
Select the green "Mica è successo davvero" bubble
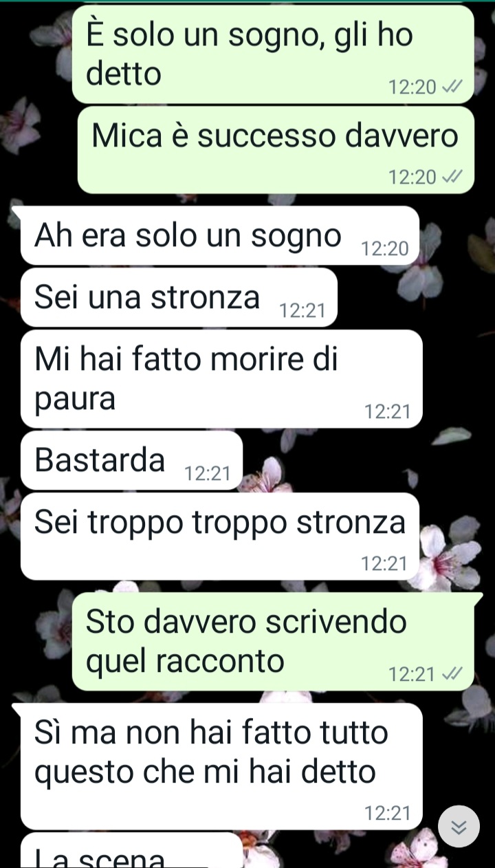pyautogui.click(x=276, y=150)
